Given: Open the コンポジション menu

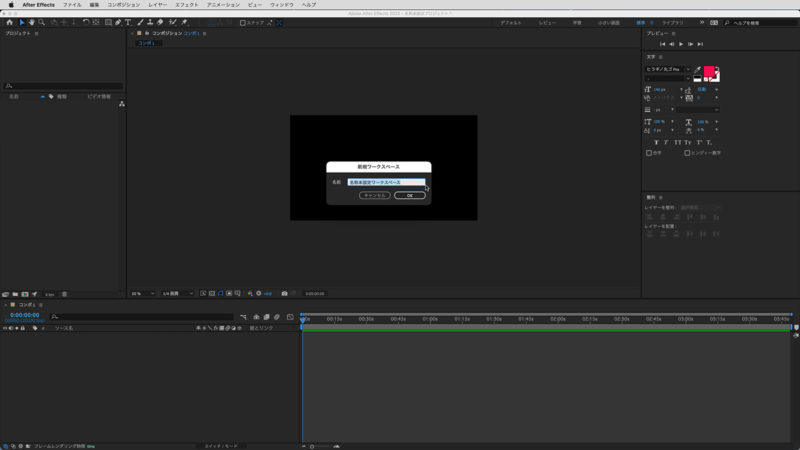Looking at the screenshot, I should click(124, 5).
